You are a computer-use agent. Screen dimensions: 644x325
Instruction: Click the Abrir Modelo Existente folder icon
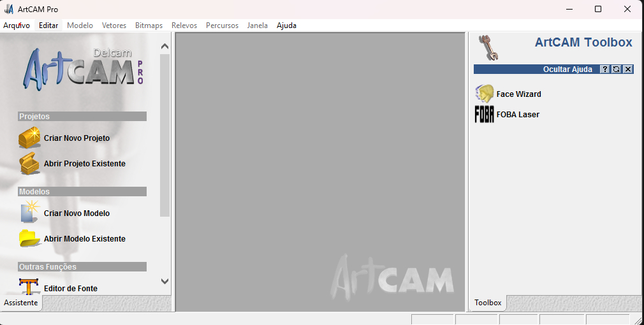[29, 238]
